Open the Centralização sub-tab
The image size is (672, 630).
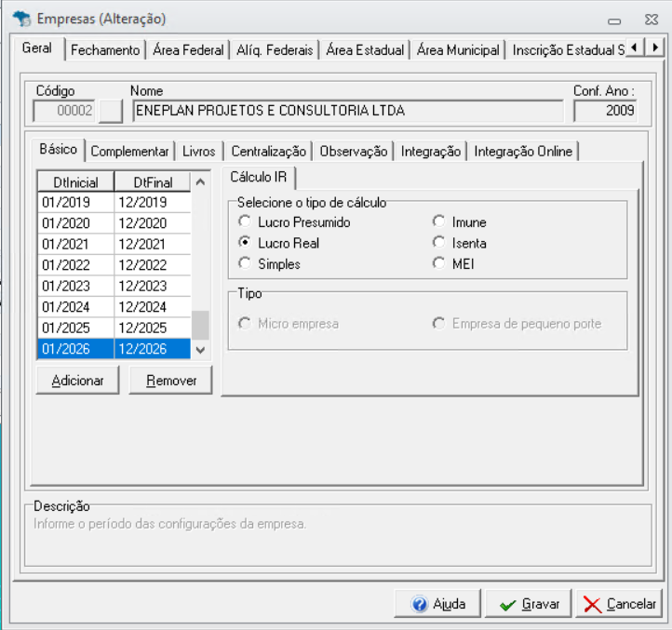tap(269, 152)
